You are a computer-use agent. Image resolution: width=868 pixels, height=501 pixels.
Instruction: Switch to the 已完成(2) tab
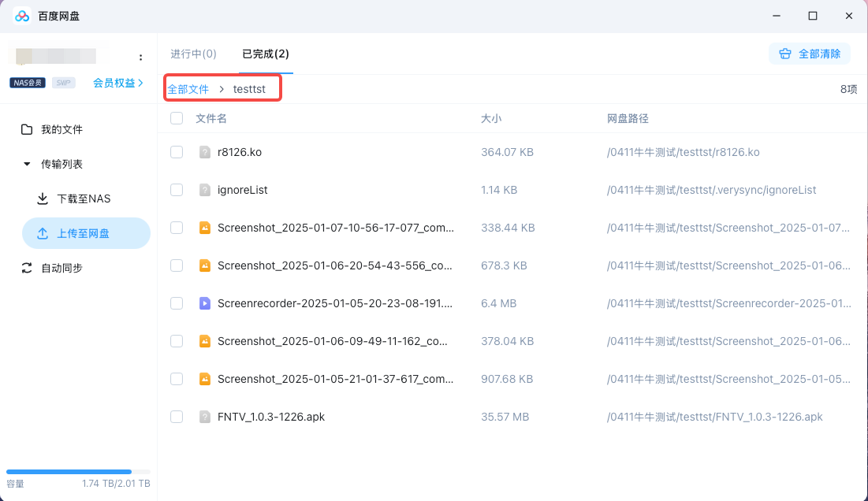tap(266, 54)
